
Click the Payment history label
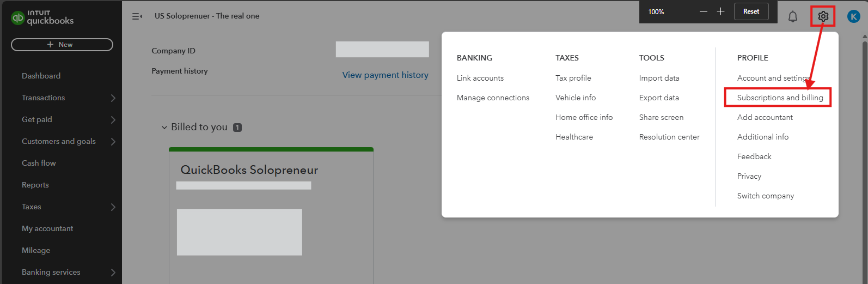pos(180,71)
